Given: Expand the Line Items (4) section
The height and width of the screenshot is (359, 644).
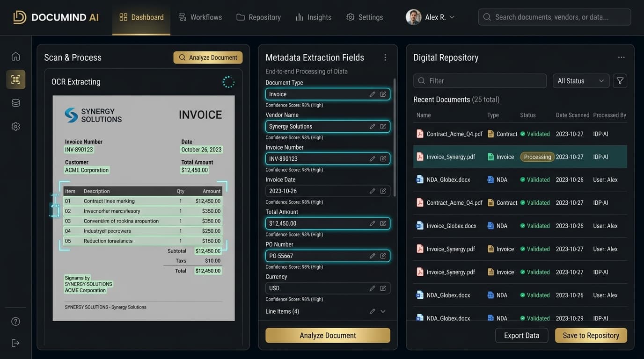Looking at the screenshot, I should coord(383,311).
